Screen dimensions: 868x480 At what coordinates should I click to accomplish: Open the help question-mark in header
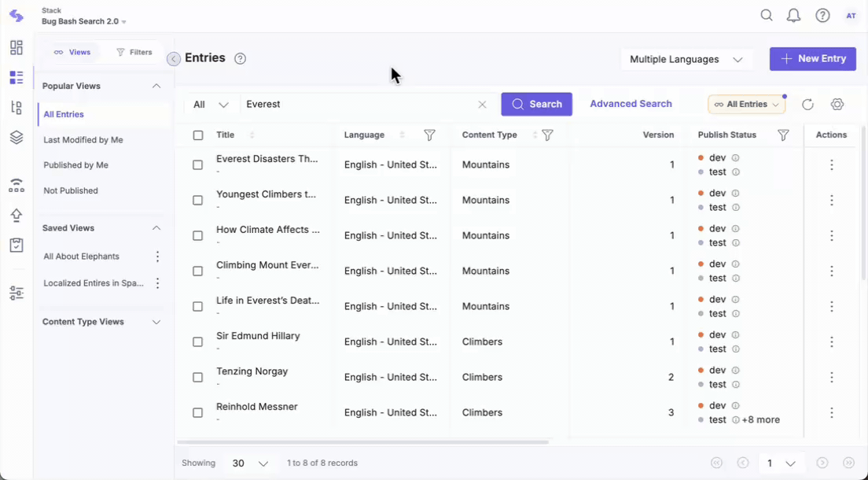[x=822, y=16]
